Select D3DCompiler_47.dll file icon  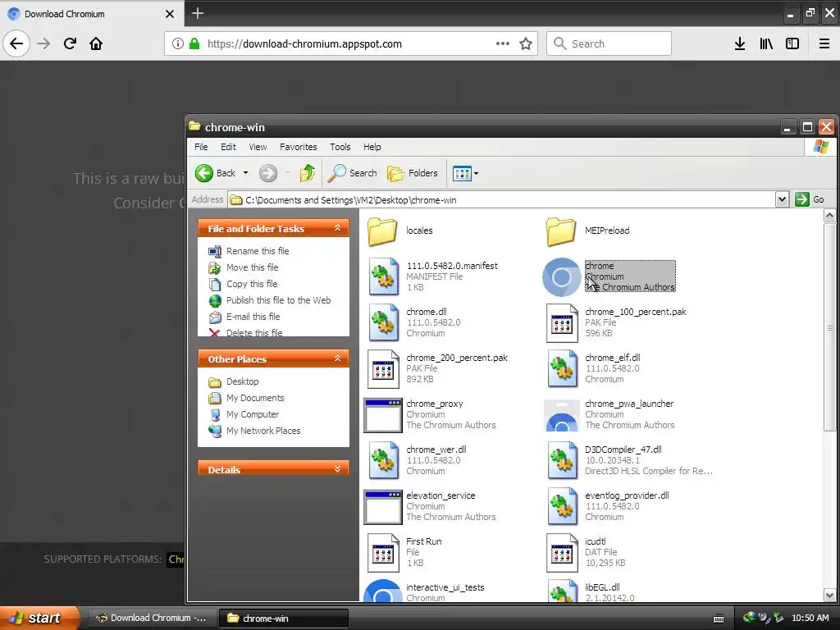pos(562,460)
